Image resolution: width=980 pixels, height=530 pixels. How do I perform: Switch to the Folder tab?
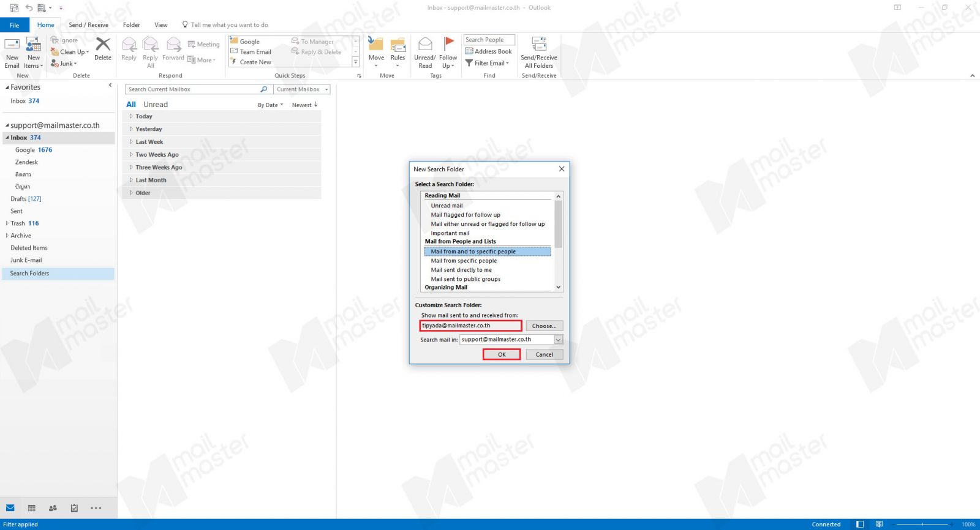point(131,25)
